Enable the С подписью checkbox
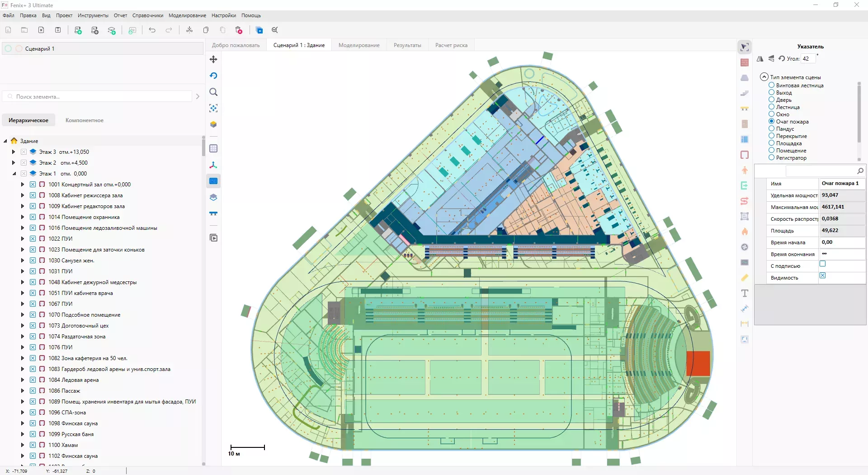868x475 pixels. (822, 264)
